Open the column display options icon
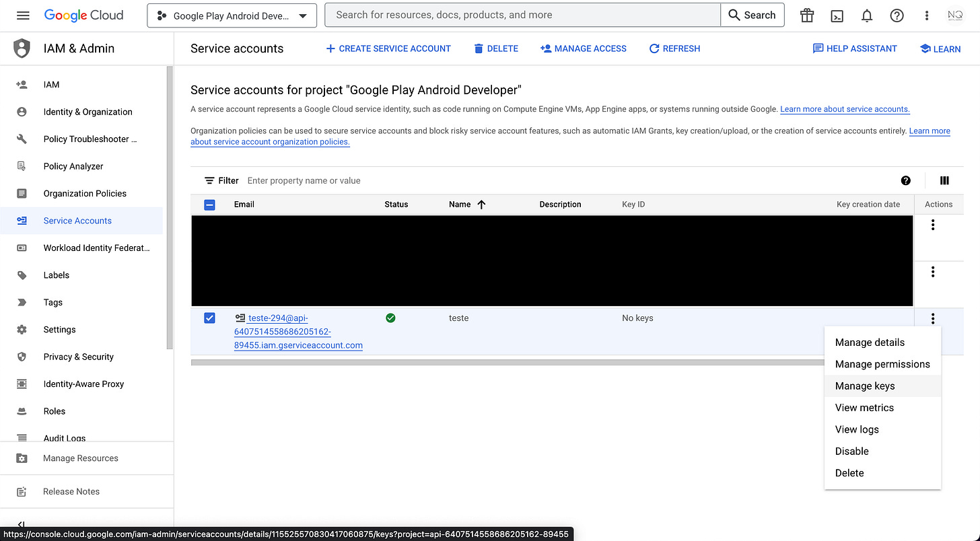 (x=944, y=180)
